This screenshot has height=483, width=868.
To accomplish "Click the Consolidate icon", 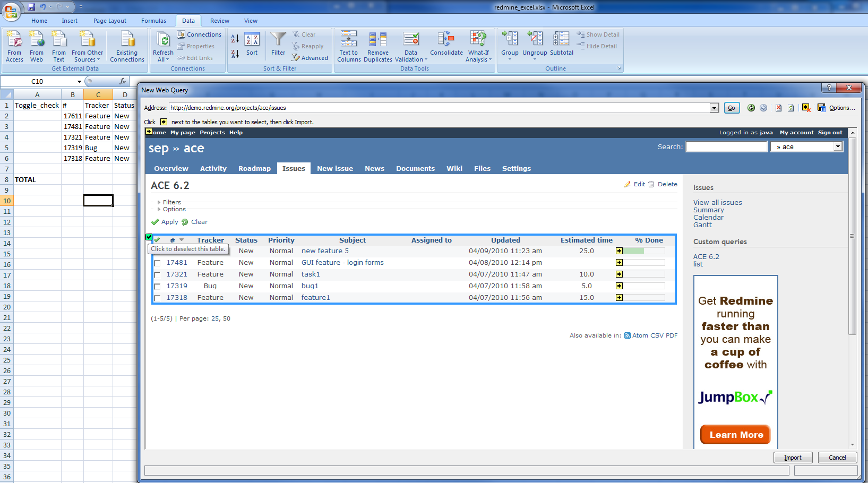I will [446, 44].
